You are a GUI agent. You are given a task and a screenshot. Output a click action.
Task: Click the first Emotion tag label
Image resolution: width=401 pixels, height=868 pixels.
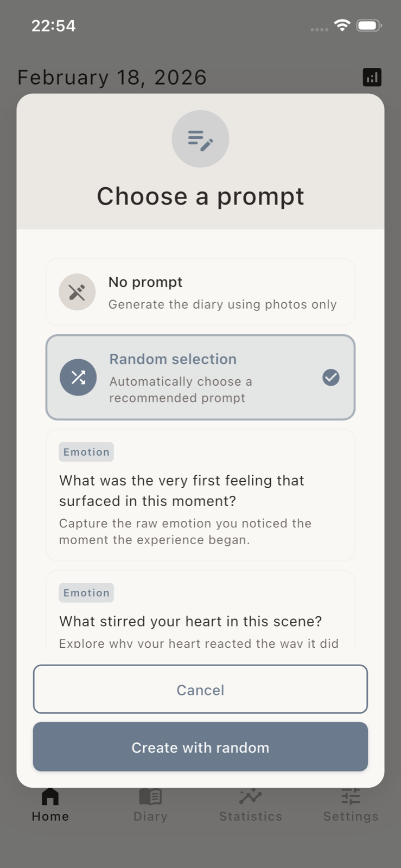pos(86,451)
